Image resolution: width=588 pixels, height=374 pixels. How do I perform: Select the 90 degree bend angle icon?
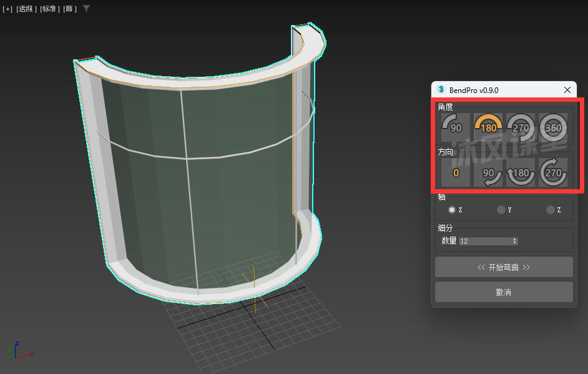tap(456, 127)
